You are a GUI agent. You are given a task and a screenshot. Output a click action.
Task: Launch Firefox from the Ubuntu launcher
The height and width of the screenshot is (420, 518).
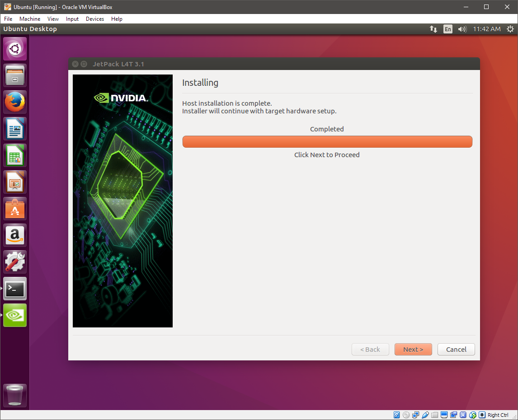coord(15,102)
